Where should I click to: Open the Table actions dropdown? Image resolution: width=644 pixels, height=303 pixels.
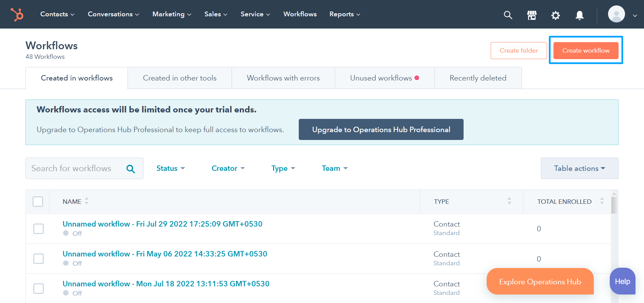tap(580, 168)
